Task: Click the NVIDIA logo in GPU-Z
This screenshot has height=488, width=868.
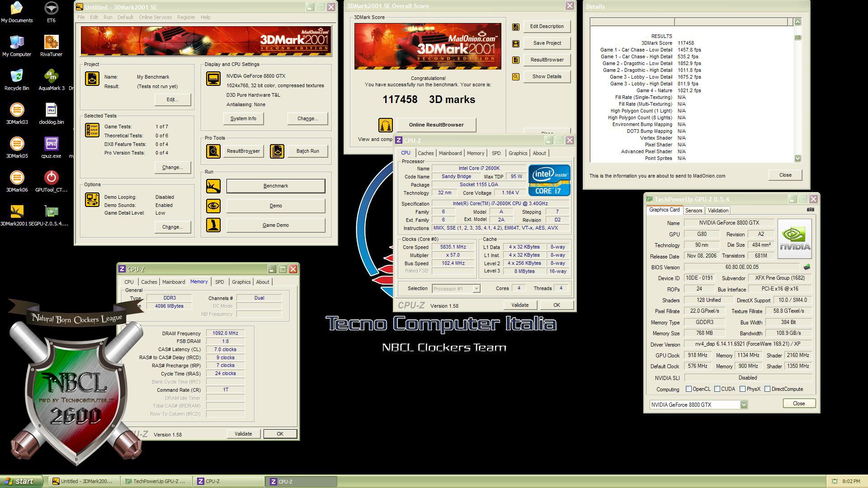Action: (x=795, y=239)
